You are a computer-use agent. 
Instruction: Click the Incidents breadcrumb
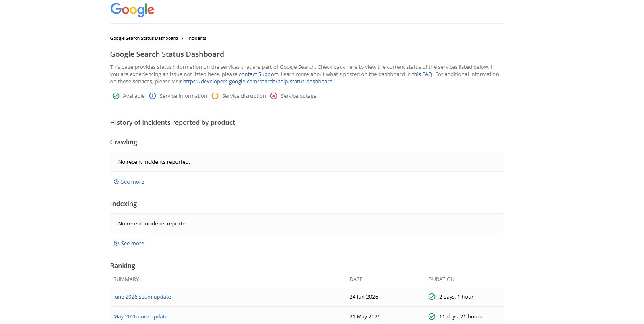click(197, 38)
